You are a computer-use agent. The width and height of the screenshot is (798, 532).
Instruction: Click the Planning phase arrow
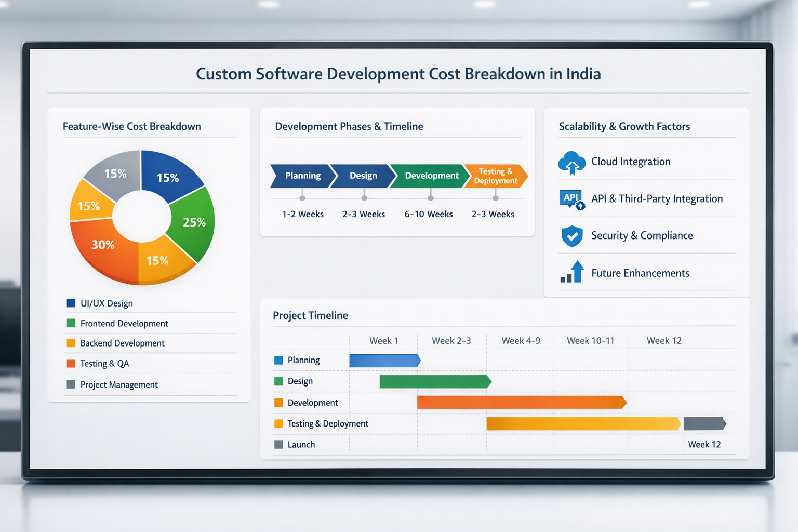(302, 176)
